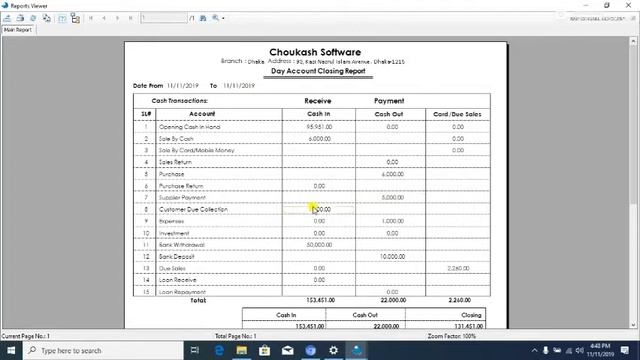Click the "Investment" row label
Screen dimensions: 640x360
174,233
